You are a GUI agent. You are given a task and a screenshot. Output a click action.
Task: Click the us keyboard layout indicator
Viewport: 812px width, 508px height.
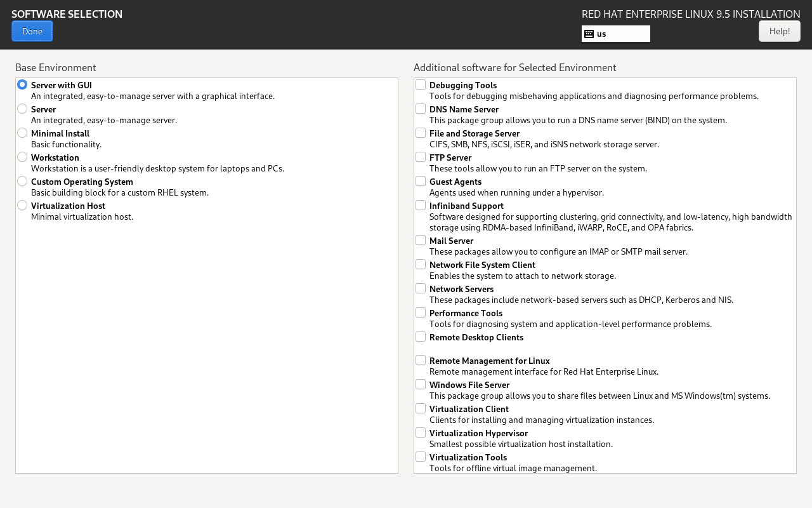point(616,34)
